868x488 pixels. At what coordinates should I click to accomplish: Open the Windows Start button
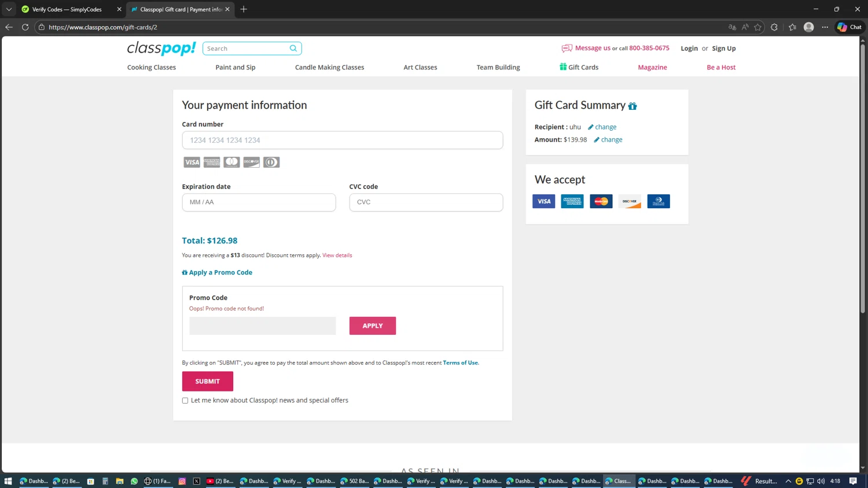(8, 481)
